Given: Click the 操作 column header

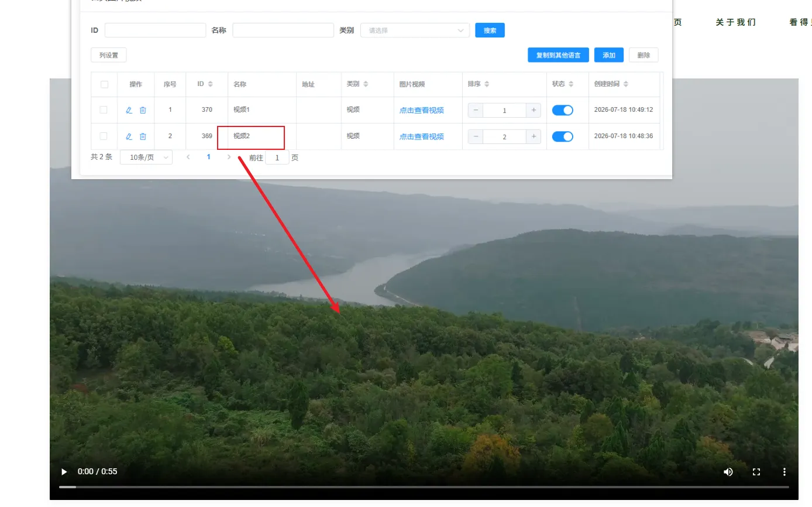Looking at the screenshot, I should point(136,84).
